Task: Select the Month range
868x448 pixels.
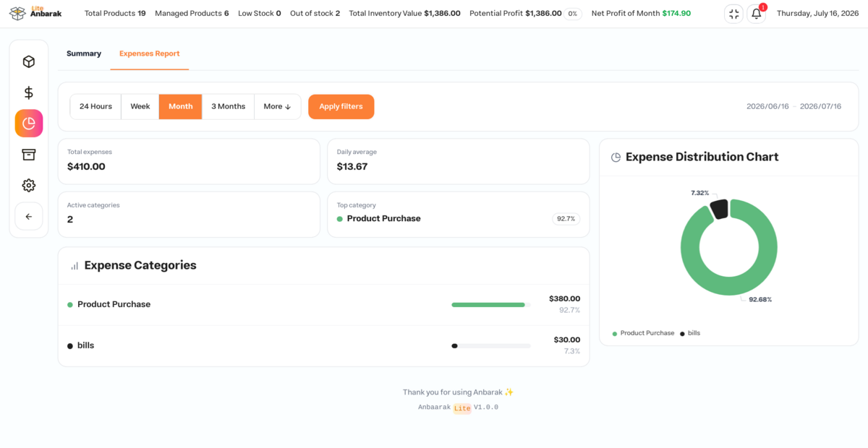Action: (181, 106)
